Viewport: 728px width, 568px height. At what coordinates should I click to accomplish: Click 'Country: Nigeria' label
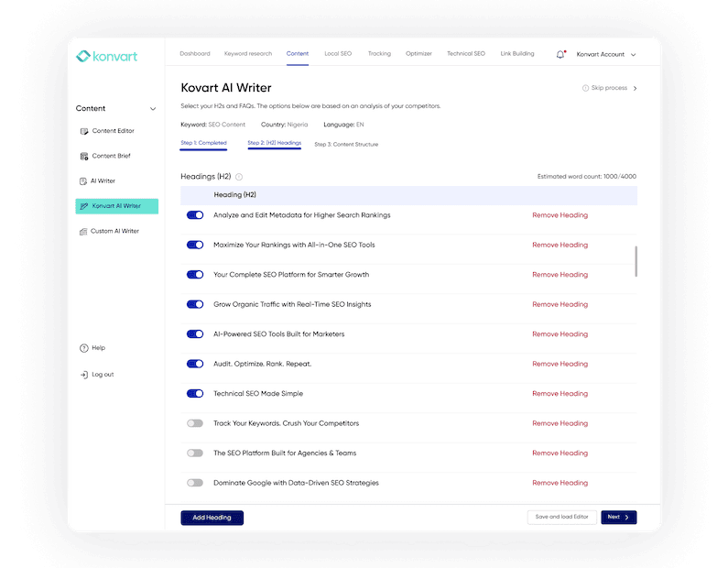tap(284, 125)
